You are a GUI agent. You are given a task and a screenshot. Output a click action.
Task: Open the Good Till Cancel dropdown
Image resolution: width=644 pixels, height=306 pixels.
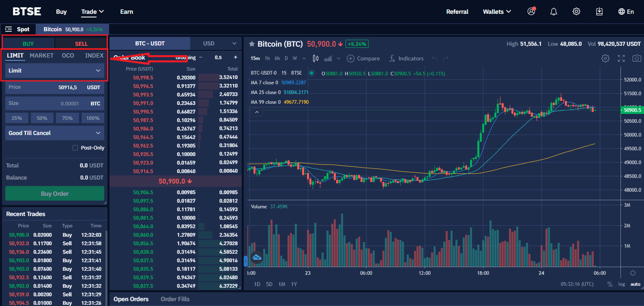(x=55, y=133)
